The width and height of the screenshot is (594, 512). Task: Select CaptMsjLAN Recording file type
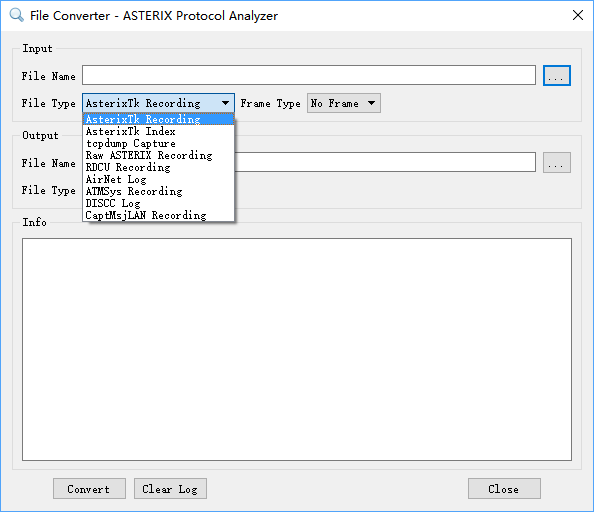[x=158, y=215]
